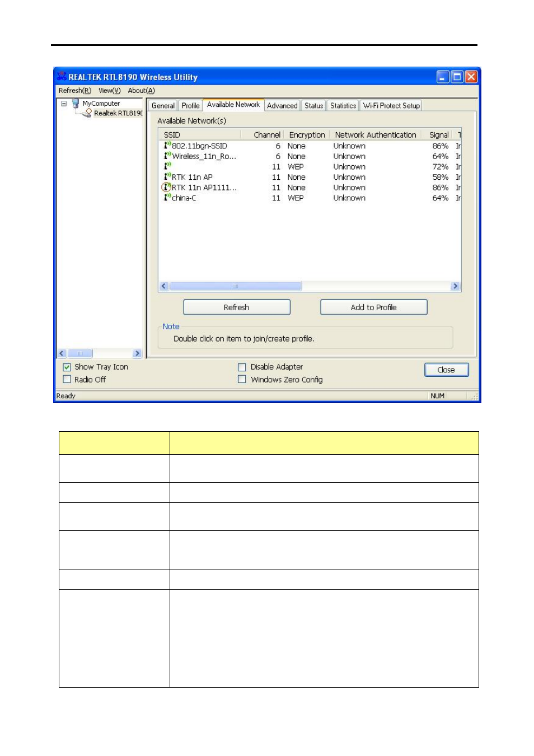Switch to the Profile tab
Screen dimensions: 534x756
pyautogui.click(x=190, y=106)
